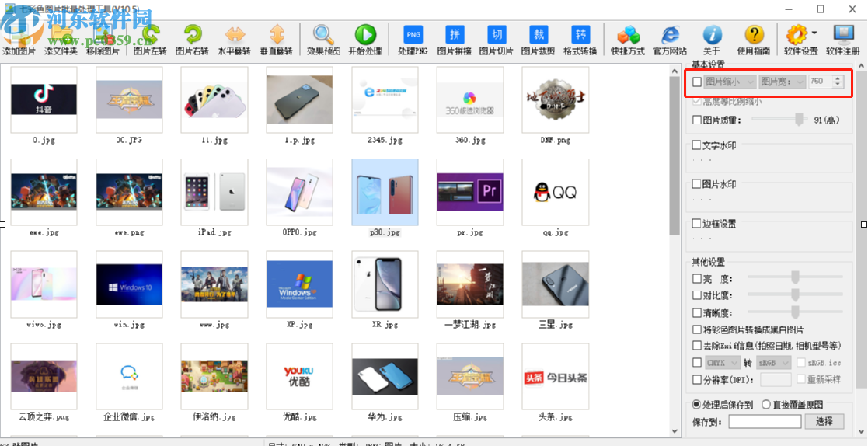Click the DPI value input field
The height and width of the screenshot is (446, 868).
coord(776,380)
